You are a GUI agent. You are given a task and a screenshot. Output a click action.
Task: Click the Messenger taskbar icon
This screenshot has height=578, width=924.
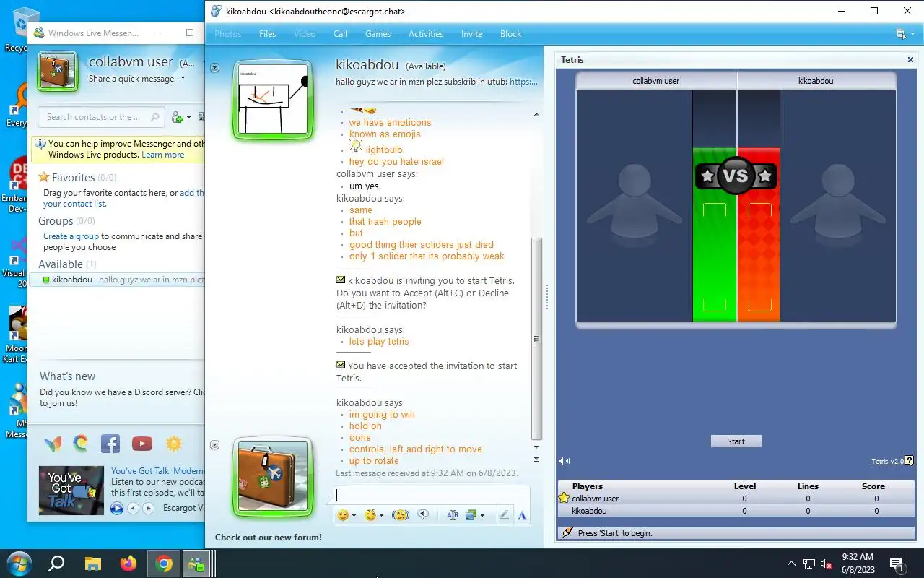point(196,564)
